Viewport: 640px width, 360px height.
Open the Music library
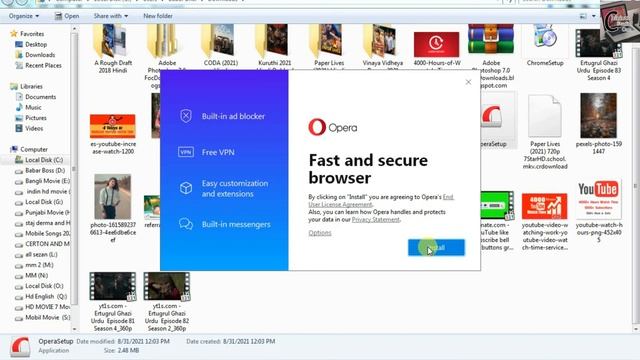click(28, 107)
